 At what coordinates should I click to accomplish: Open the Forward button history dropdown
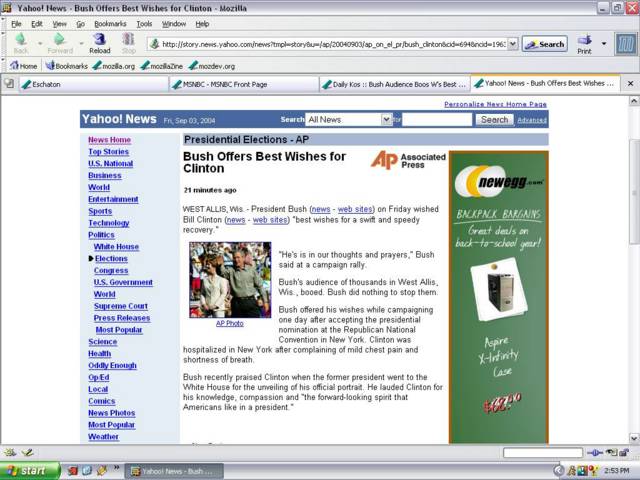point(81,43)
